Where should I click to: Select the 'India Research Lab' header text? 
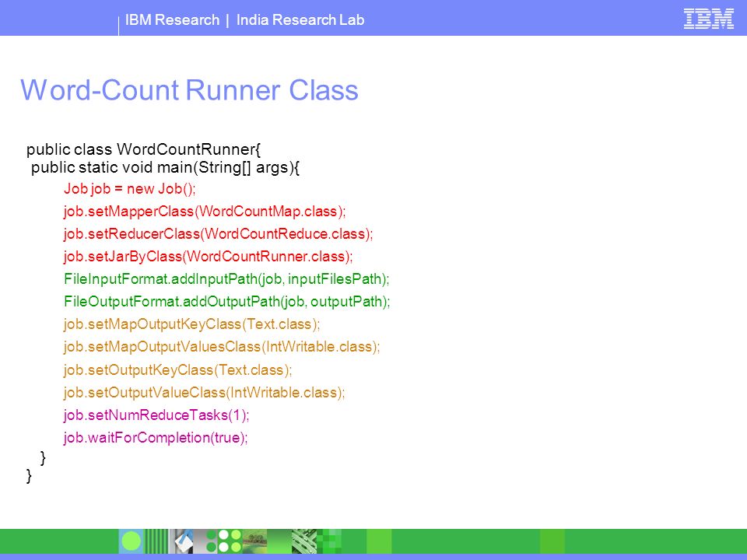point(300,20)
